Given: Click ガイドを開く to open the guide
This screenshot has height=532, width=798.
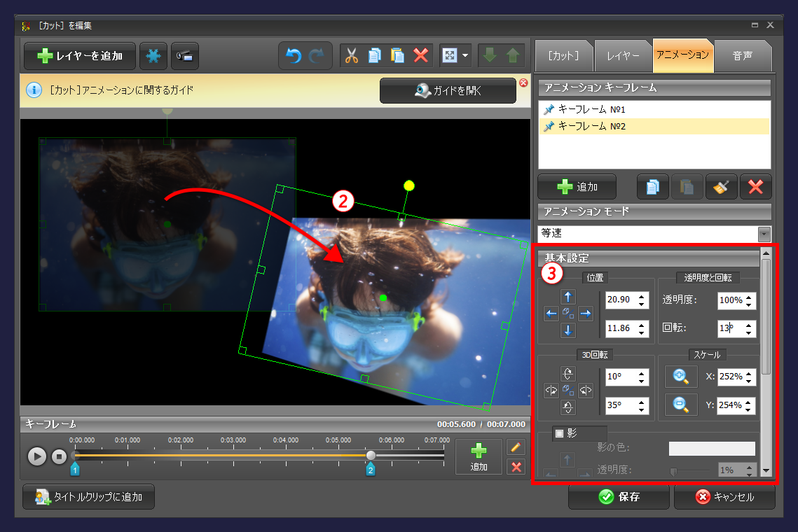Looking at the screenshot, I should [x=448, y=90].
